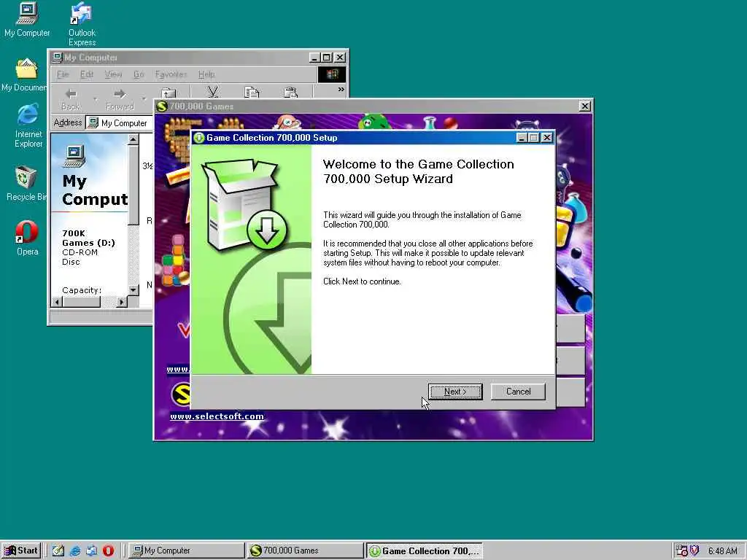Cancel the Game Collection 700,000 setup
This screenshot has width=747, height=560.
click(x=518, y=392)
